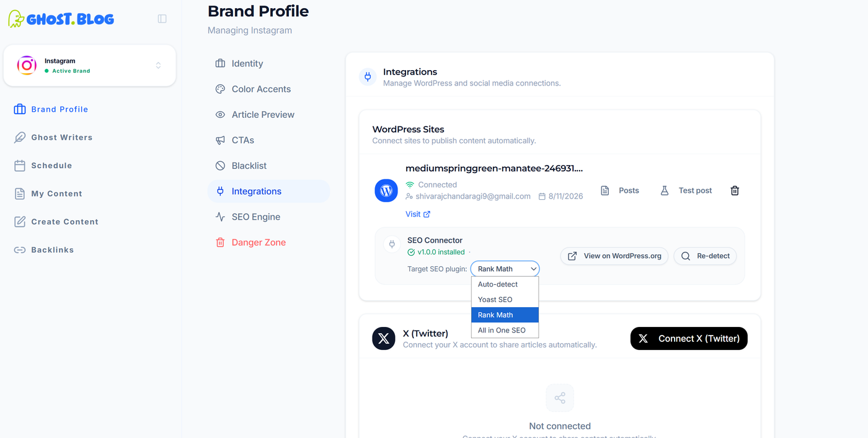Open the Instagram brand switcher chevrons
Image resolution: width=868 pixels, height=438 pixels.
[158, 65]
